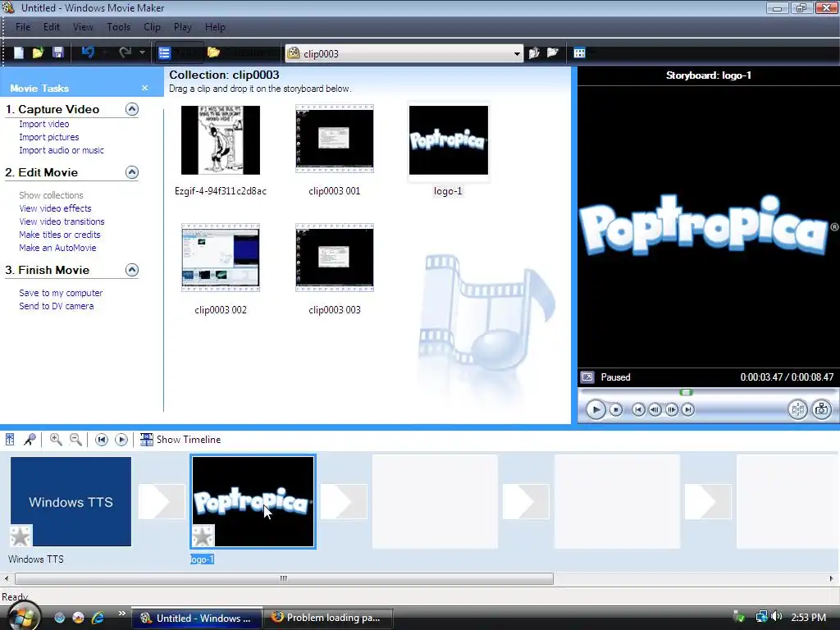Create new collection folder icon
The width and height of the screenshot is (840, 630).
pyautogui.click(x=552, y=52)
